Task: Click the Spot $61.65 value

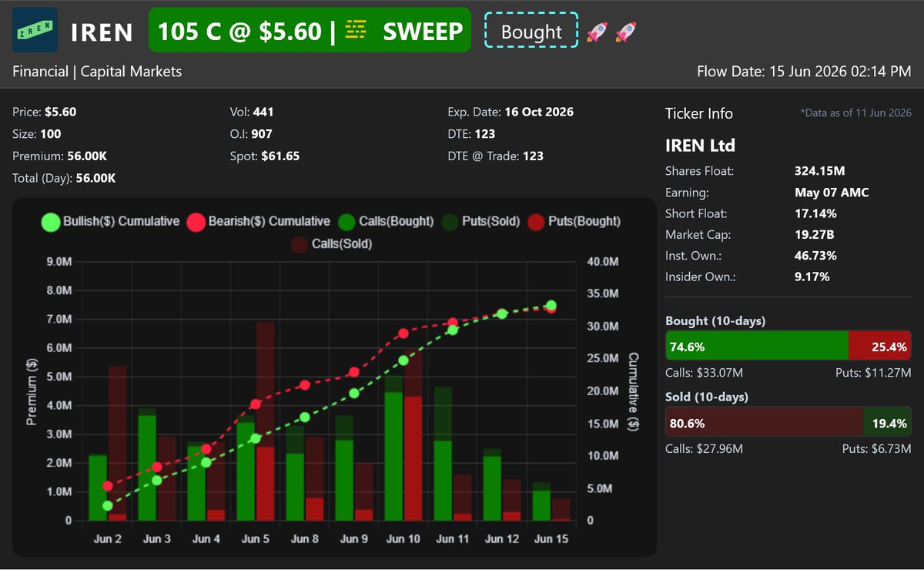Action: [279, 156]
